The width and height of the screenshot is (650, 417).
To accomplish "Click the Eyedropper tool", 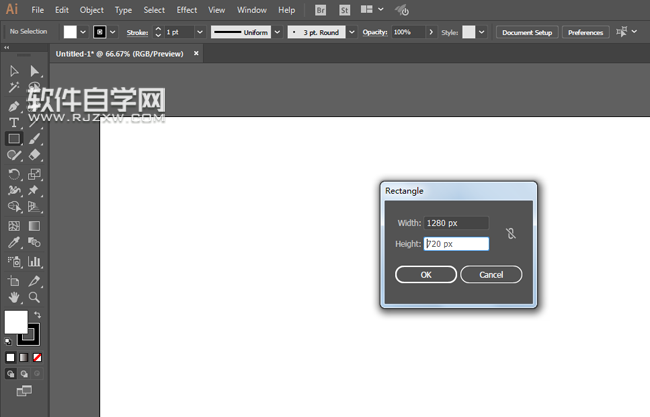I will 14,243.
